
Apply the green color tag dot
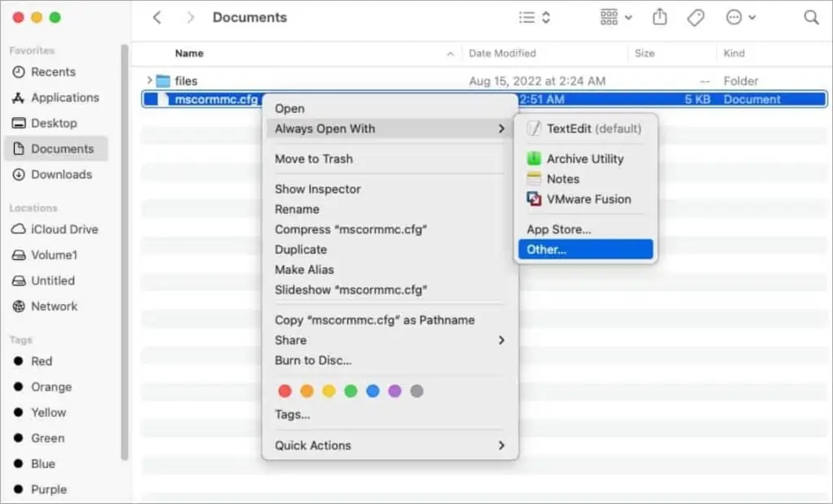[351, 391]
